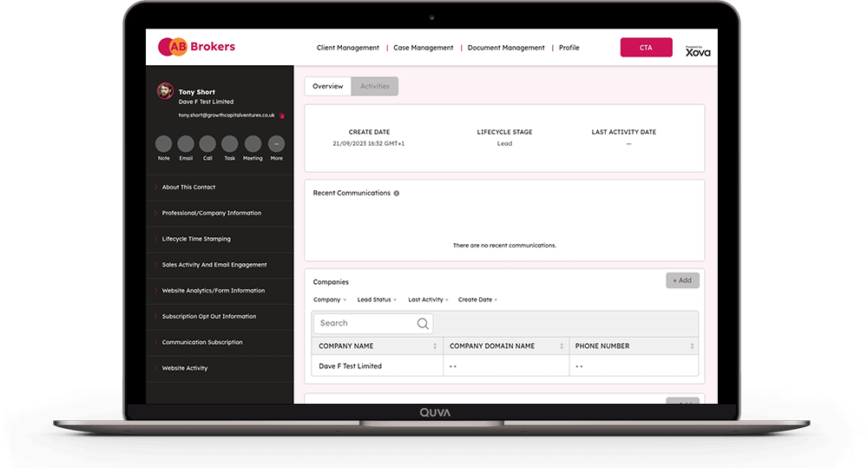Image resolution: width=868 pixels, height=468 pixels.
Task: Open Profile menu item
Action: (569, 48)
